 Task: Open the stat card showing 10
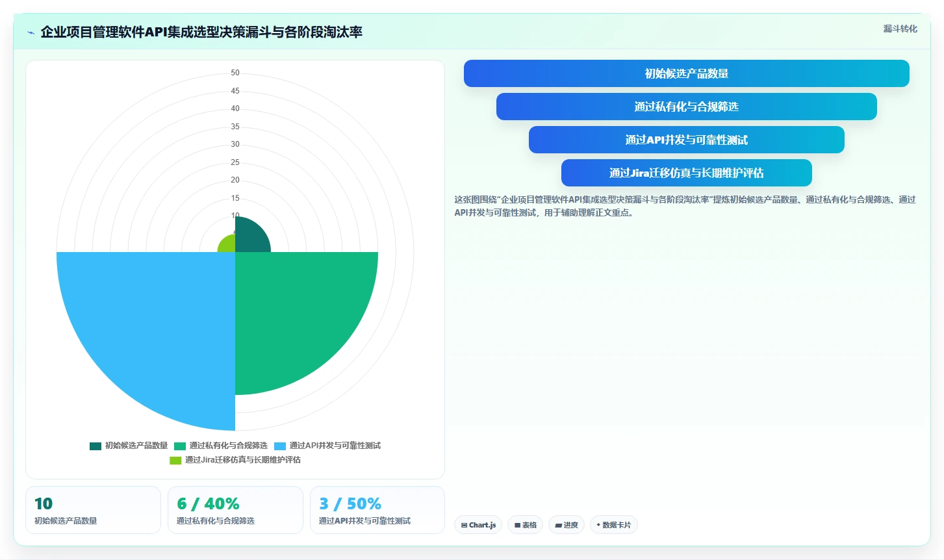pos(93,510)
